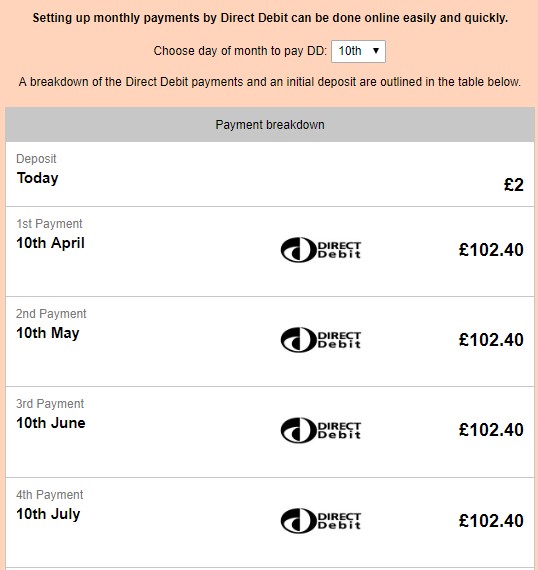Image resolution: width=538 pixels, height=570 pixels.
Task: Select the 1st Payment label
Action: (49, 224)
